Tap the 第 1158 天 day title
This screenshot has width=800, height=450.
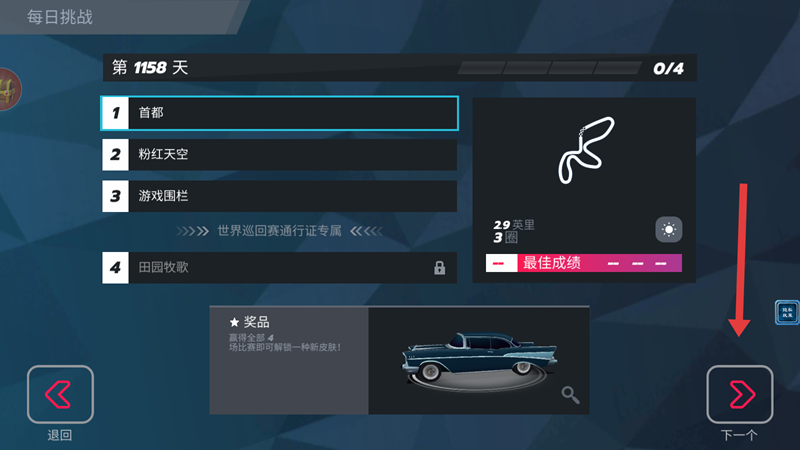(150, 67)
